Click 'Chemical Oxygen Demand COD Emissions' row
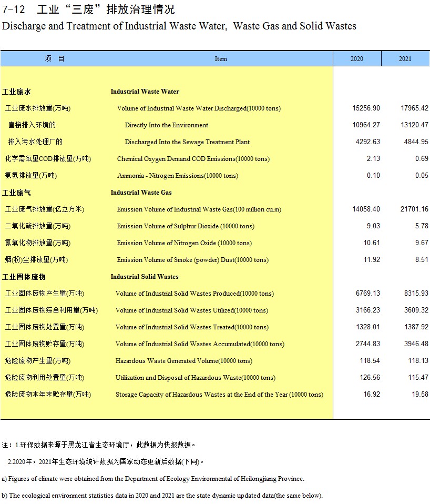 pyautogui.click(x=193, y=159)
